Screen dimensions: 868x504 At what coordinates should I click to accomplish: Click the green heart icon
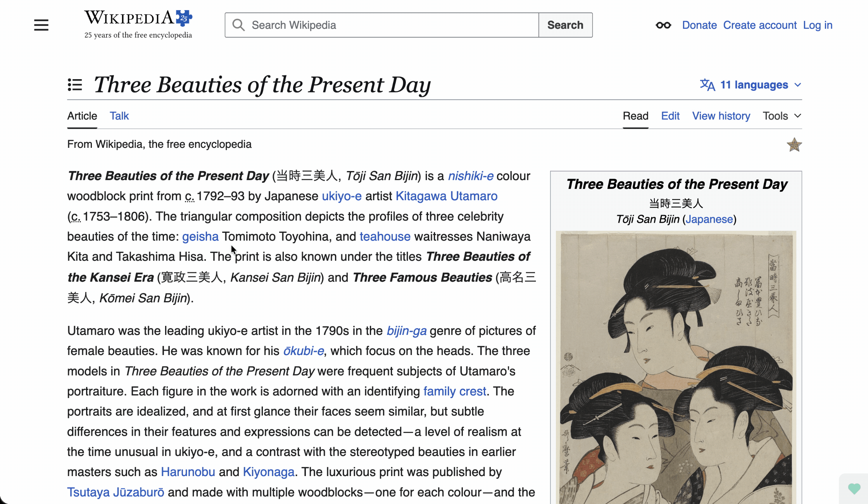tap(854, 488)
